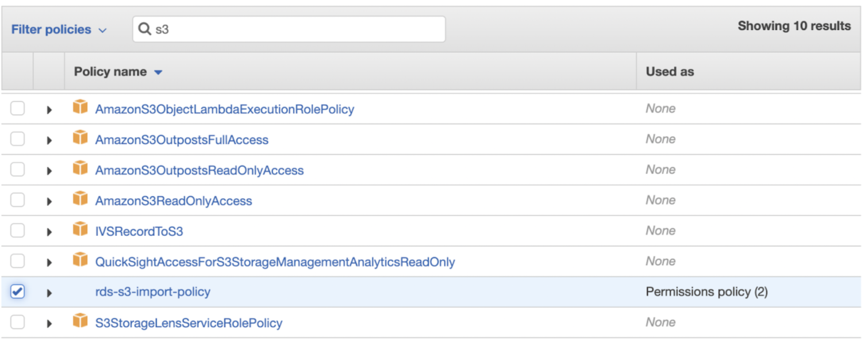Click the cube icon beside QuickSightAccessForS3StorageManagementAnalyticsReadOnly

(80, 261)
